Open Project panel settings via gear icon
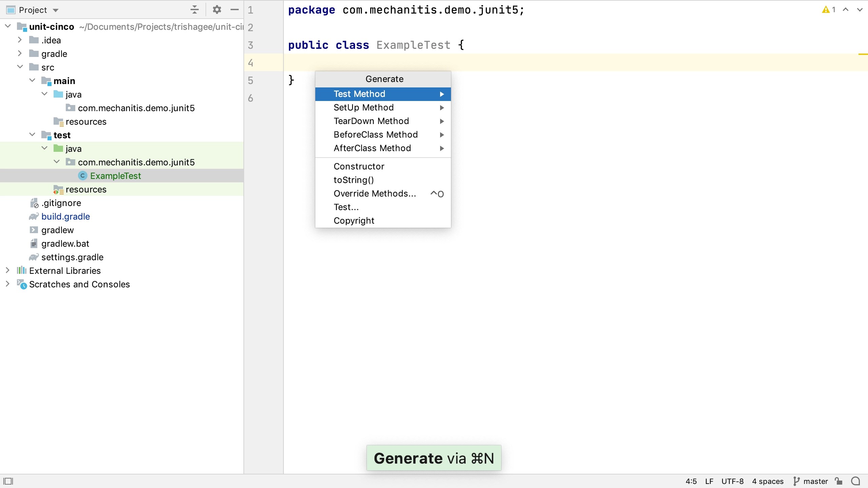The image size is (868, 488). pos(217,9)
